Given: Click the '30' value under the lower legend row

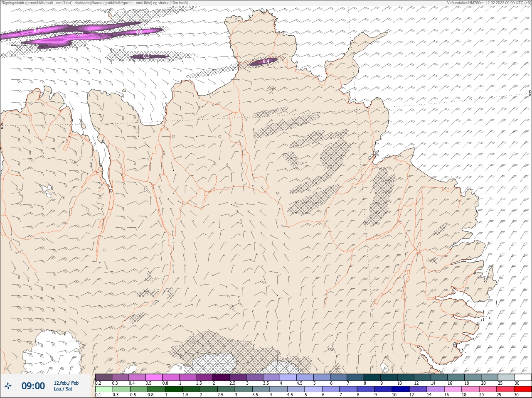Looking at the screenshot, I should [516, 395].
